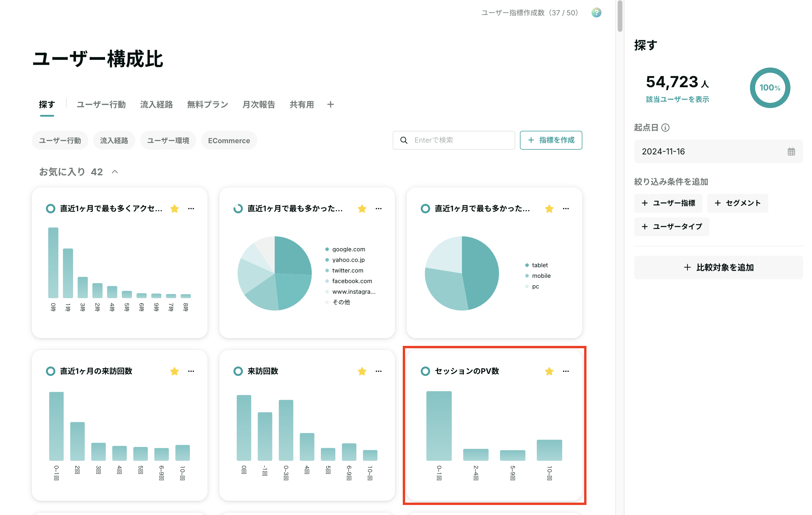This screenshot has height=515, width=812.
Task: Focus the Enterで検索 search field
Action: pos(454,140)
